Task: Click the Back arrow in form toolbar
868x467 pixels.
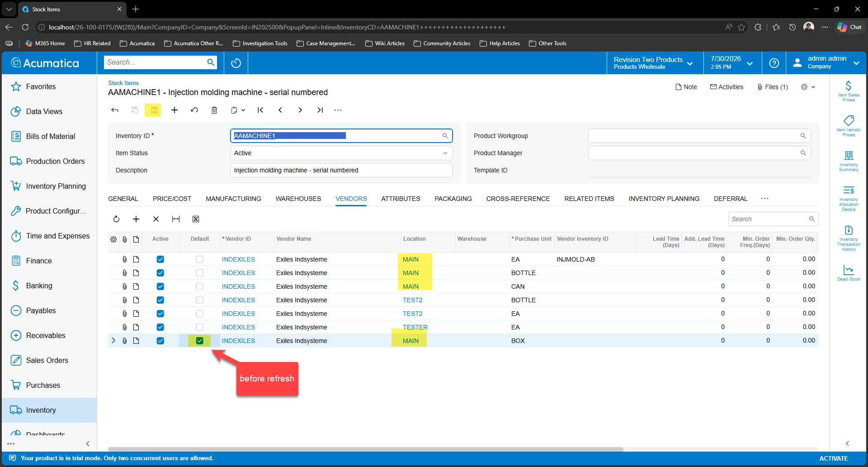Action: (115, 110)
